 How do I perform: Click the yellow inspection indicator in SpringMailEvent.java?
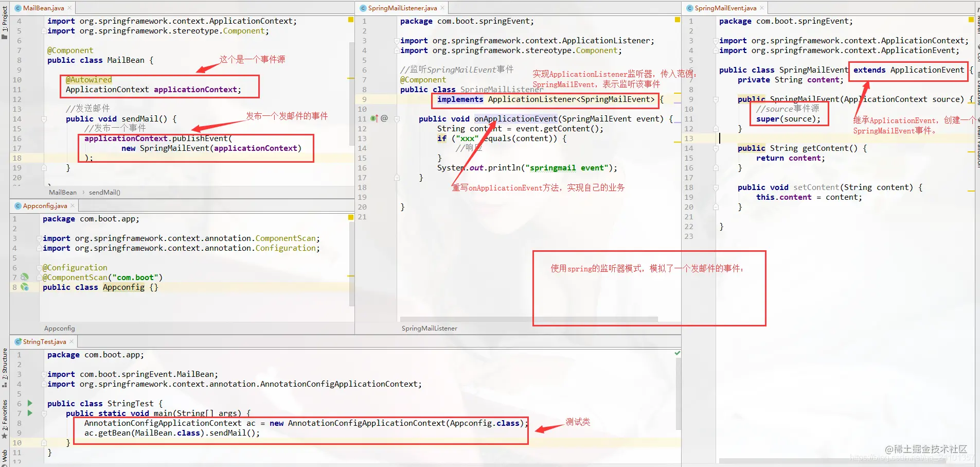(971, 20)
